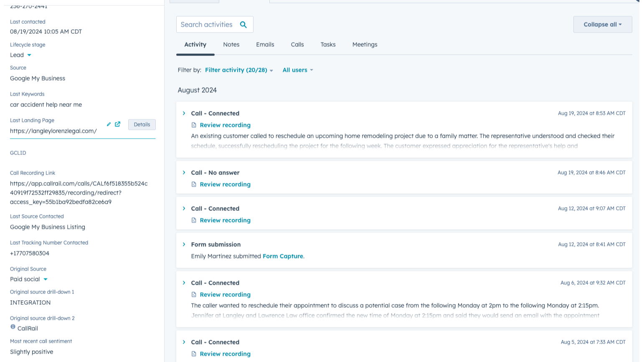This screenshot has height=362, width=644.
Task: Click recording document icon on 8:53 AM call
Action: coord(194,125)
